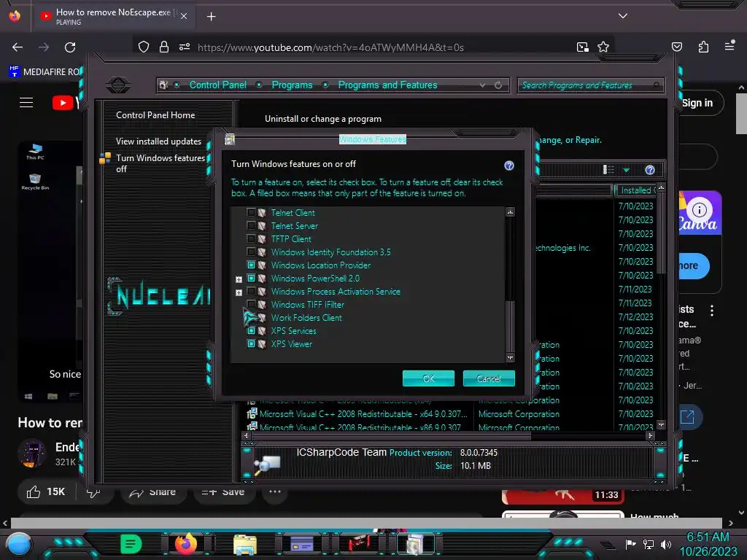The image size is (747, 560).
Task: Open green notes app in taskbar
Action: pos(131,544)
